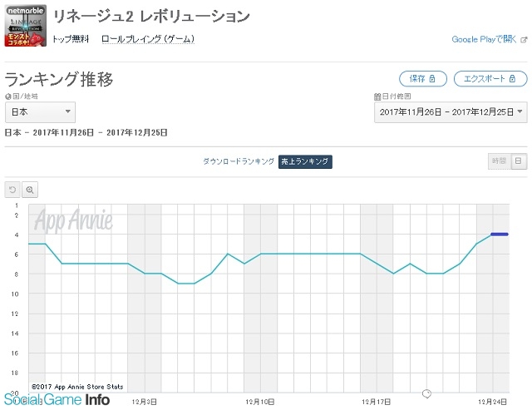Switch granularity to 日 view
Viewport: 532px width, 410px height.
tap(519, 161)
